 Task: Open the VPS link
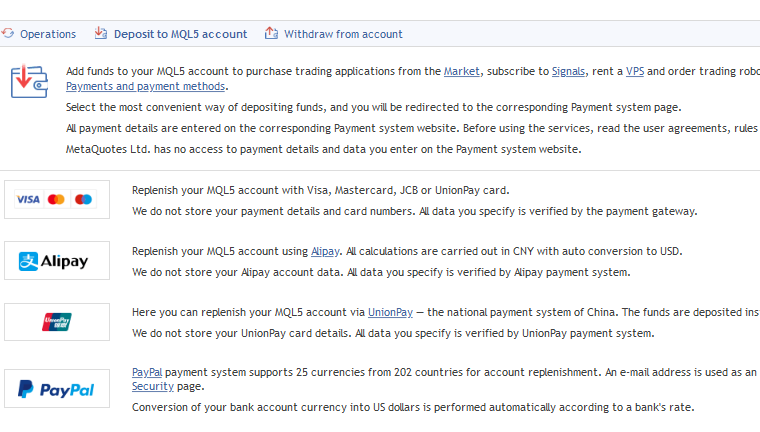click(635, 71)
